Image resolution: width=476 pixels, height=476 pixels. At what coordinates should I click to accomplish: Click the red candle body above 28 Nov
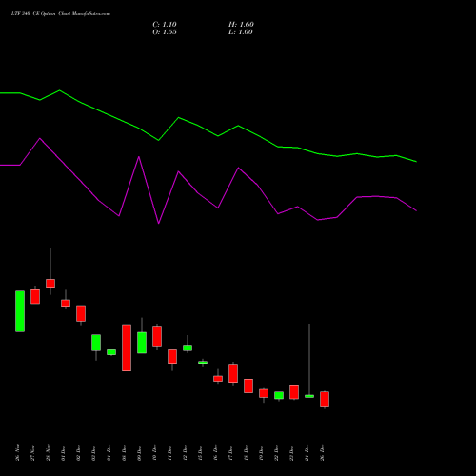point(50,283)
